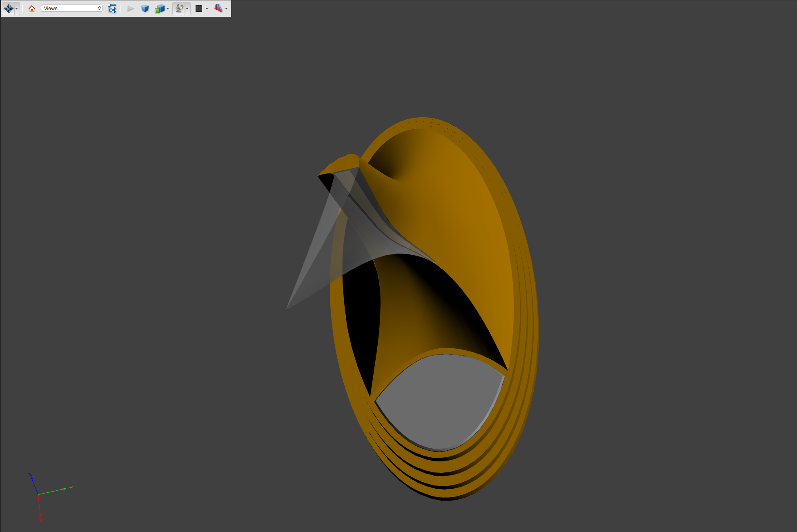This screenshot has height=532, width=797.
Task: Expand the render mode dropdown arrow
Action: [x=168, y=9]
